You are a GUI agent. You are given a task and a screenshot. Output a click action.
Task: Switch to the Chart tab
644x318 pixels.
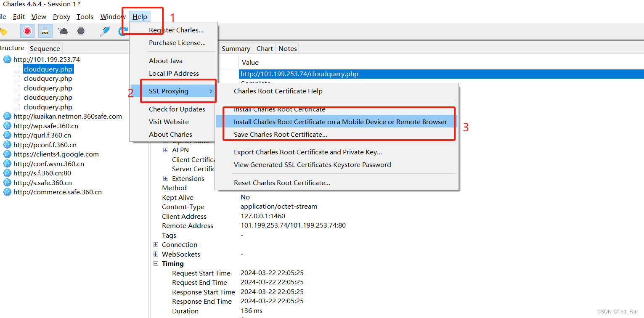tap(265, 48)
